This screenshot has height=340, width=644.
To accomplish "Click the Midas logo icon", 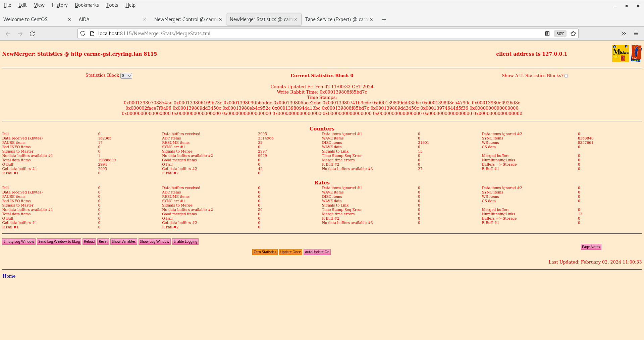I will click(x=620, y=53).
